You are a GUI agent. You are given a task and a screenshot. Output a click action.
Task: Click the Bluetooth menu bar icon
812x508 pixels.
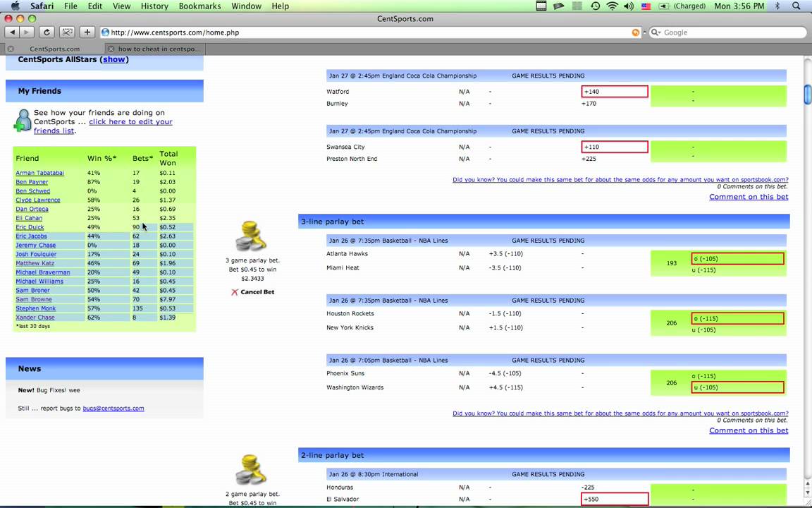(x=777, y=6)
